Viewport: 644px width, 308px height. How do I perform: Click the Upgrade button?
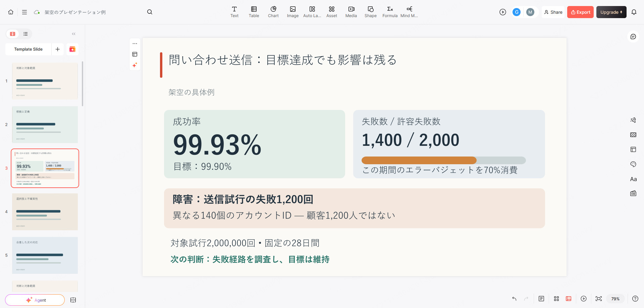[611, 12]
